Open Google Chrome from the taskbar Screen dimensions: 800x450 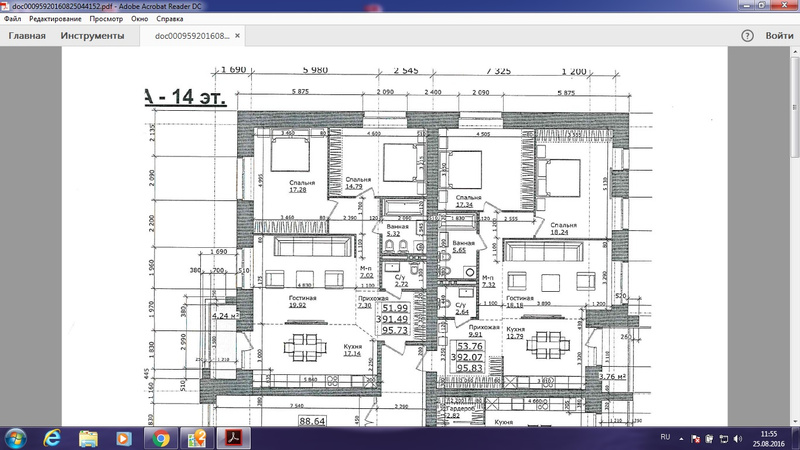(161, 439)
